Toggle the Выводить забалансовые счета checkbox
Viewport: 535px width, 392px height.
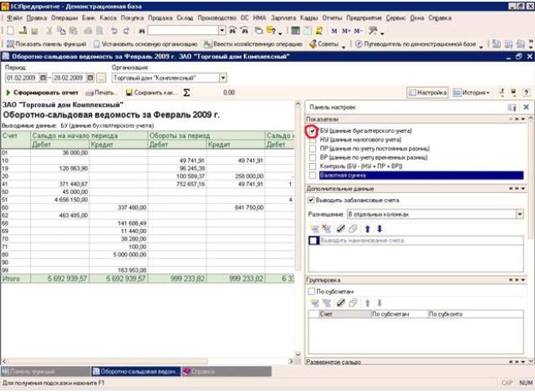[x=311, y=200]
